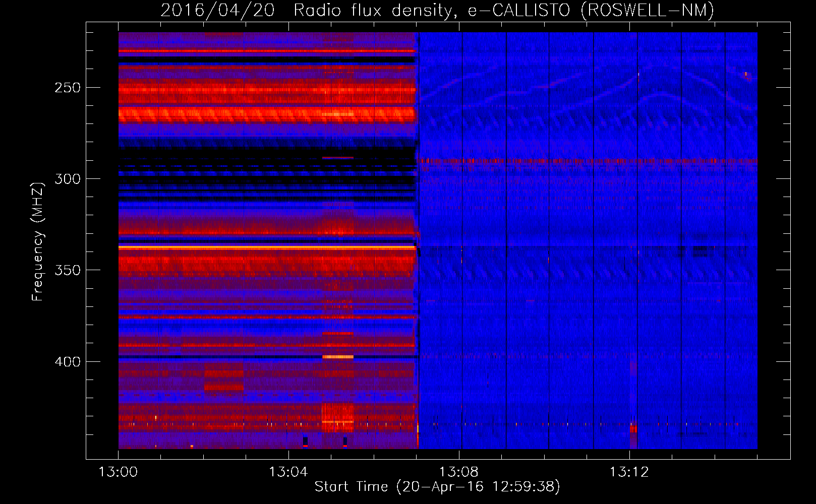Click the 350 frequency tick label
The width and height of the screenshot is (816, 504).
(68, 270)
